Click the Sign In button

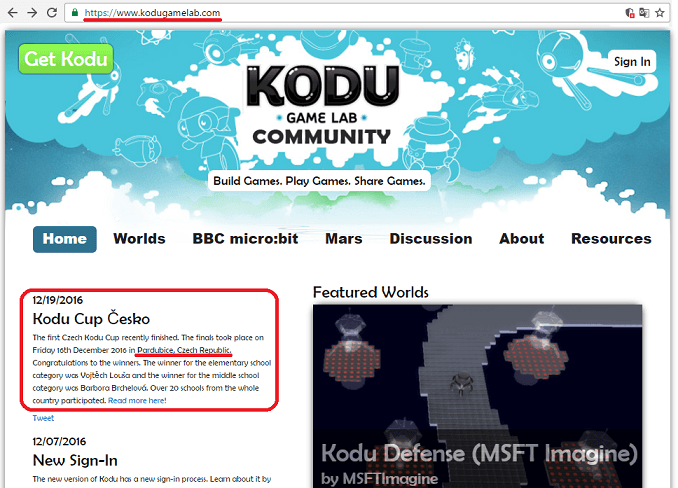click(632, 61)
